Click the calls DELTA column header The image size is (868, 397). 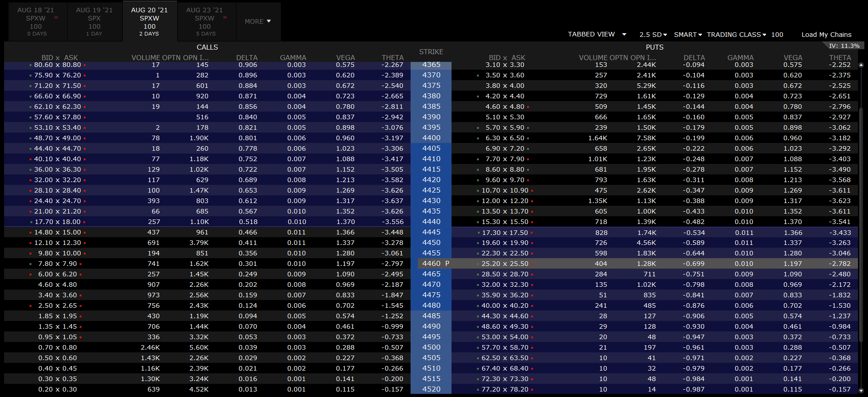247,58
